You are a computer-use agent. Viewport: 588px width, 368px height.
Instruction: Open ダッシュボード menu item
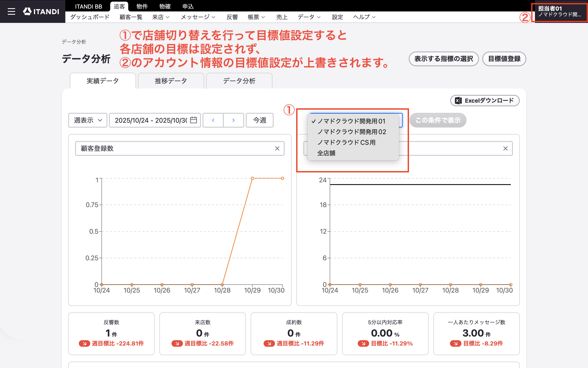90,17
